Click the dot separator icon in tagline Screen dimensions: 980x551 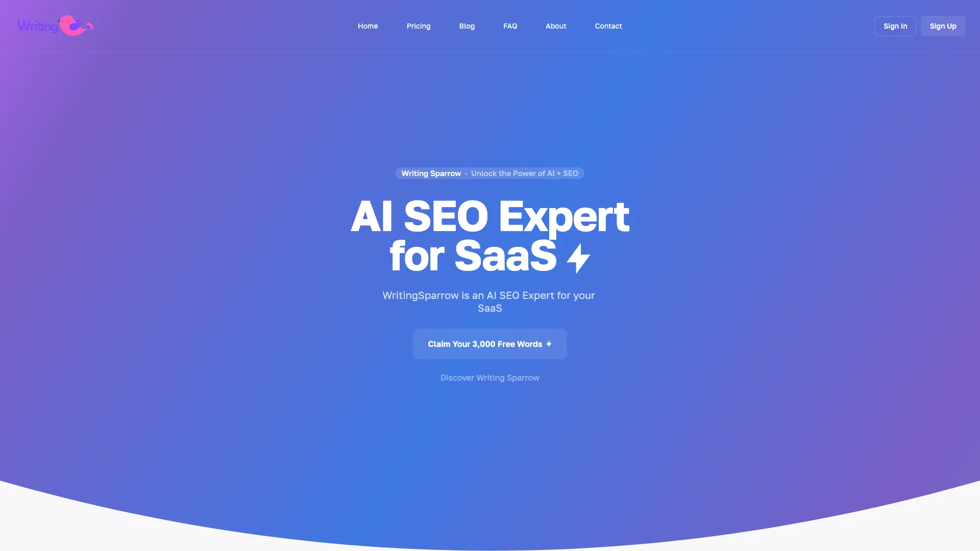point(466,173)
